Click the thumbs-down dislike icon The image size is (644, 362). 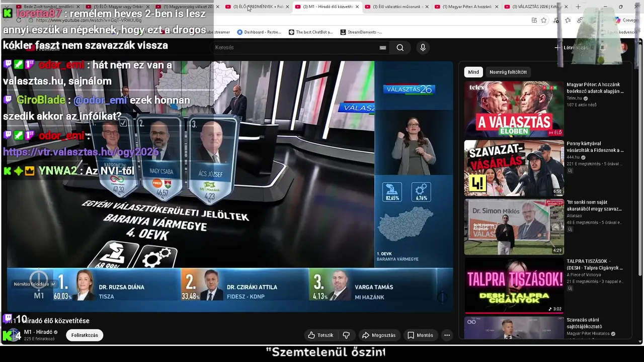click(346, 335)
